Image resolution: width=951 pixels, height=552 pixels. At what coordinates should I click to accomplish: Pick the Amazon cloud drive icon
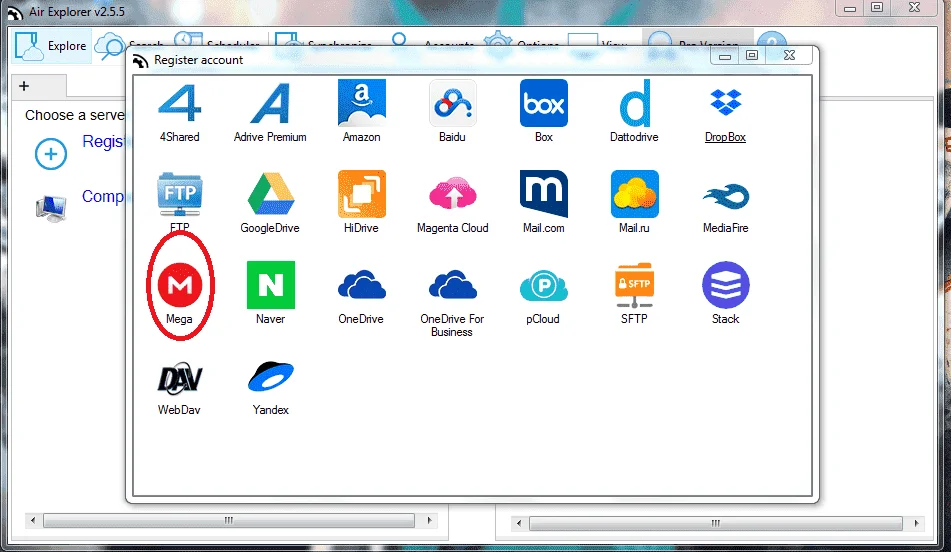coord(361,103)
